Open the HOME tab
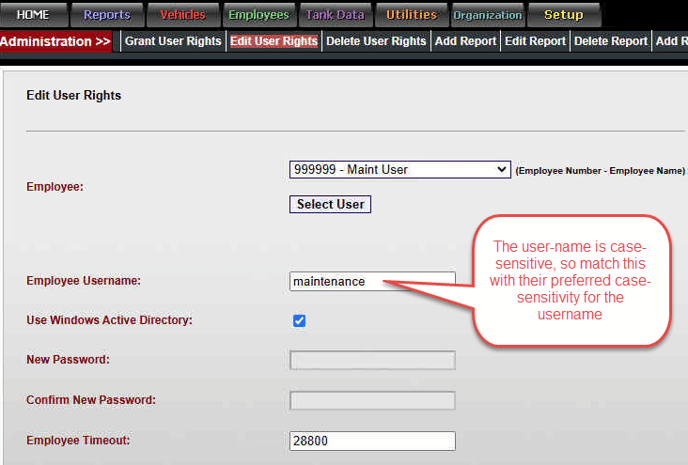This screenshot has height=465, width=688. (x=33, y=14)
